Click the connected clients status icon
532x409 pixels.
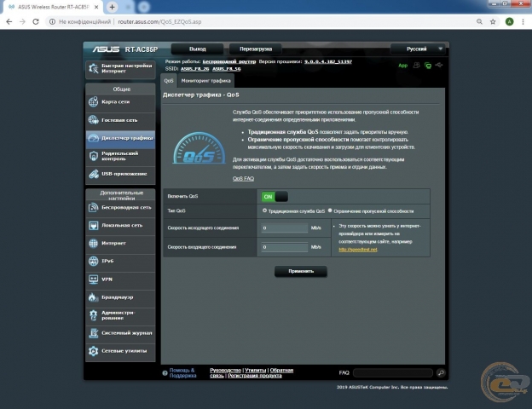tap(416, 65)
